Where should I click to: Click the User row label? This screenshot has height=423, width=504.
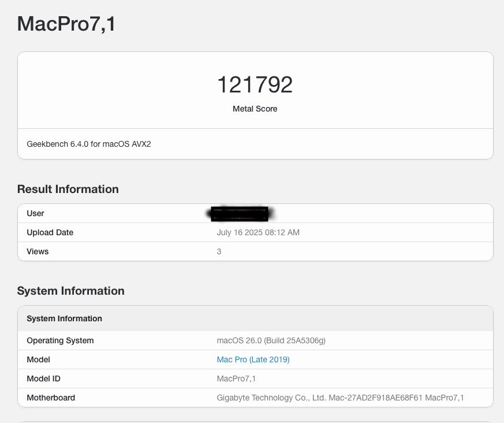[35, 213]
